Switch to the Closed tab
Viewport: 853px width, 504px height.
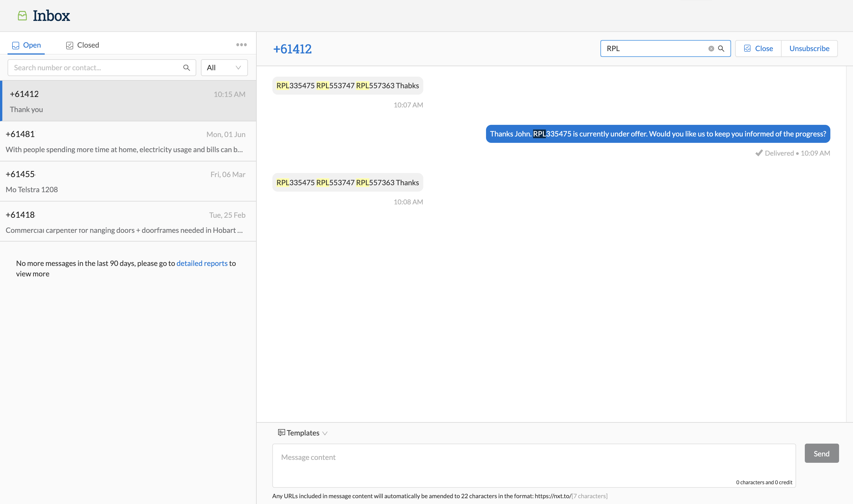point(82,45)
